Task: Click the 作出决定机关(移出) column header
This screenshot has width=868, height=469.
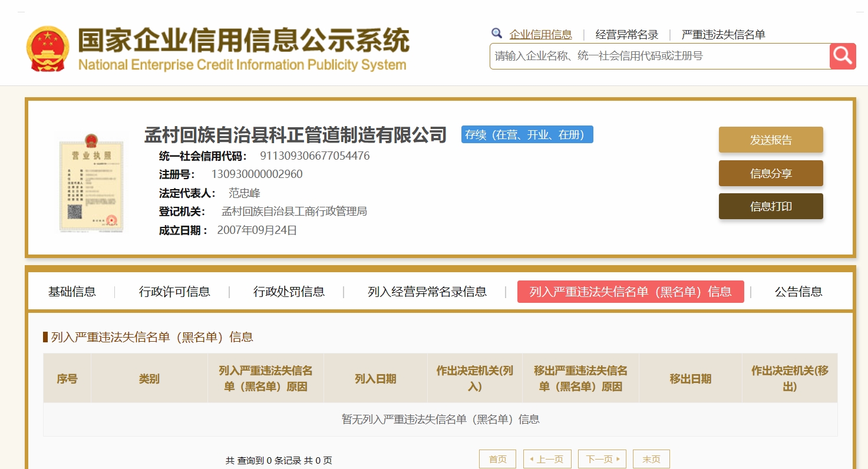Action: [790, 379]
